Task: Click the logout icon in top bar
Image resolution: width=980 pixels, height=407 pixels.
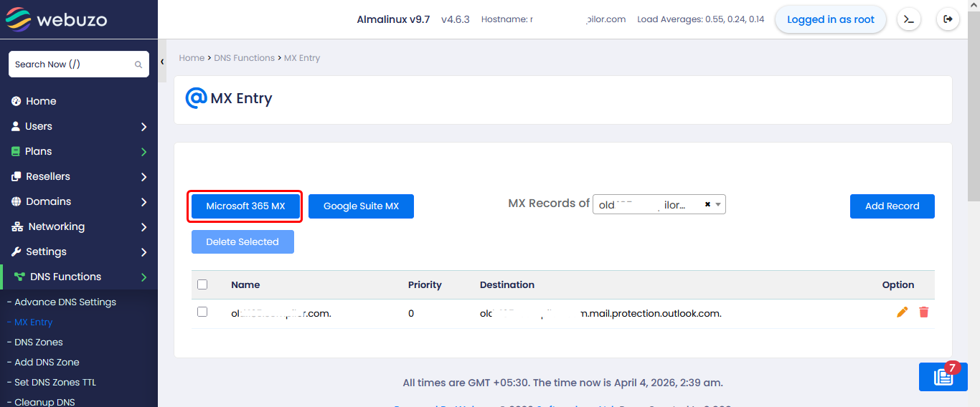Action: click(948, 19)
